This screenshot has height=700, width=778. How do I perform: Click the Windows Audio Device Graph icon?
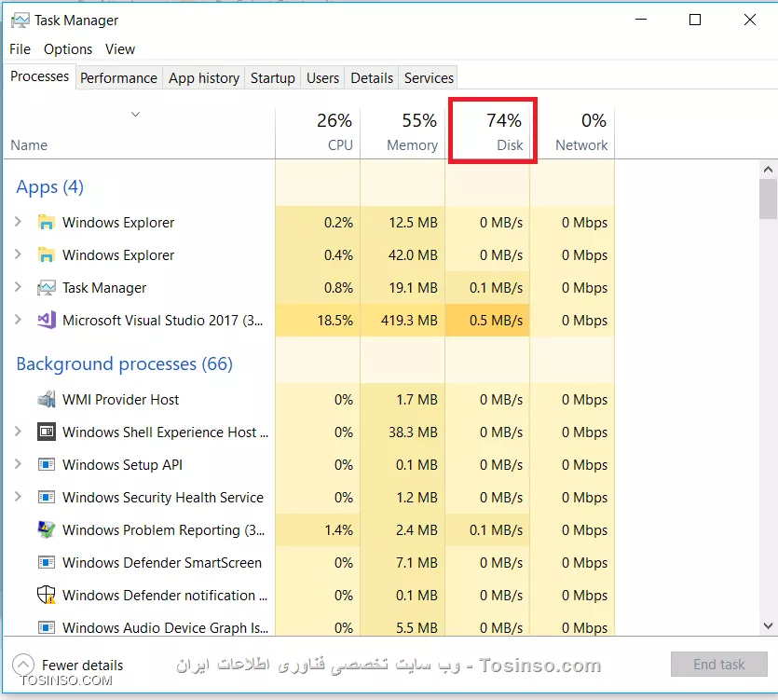[x=47, y=627]
